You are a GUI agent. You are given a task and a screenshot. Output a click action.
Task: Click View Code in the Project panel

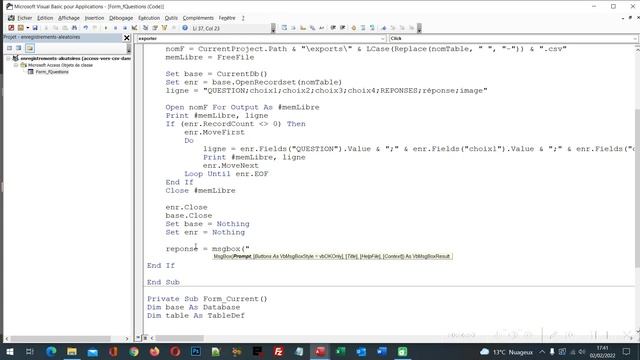pos(9,48)
